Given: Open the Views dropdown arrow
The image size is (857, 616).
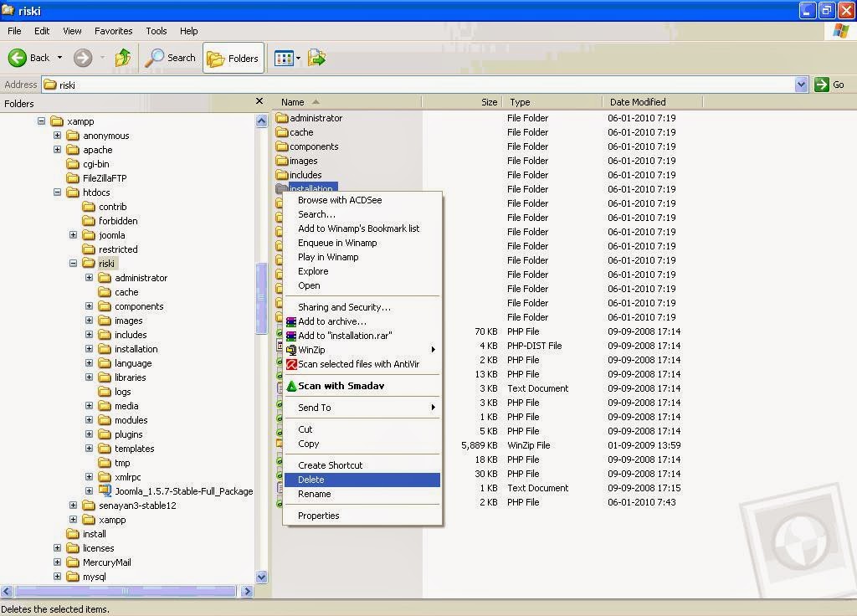Looking at the screenshot, I should point(299,58).
